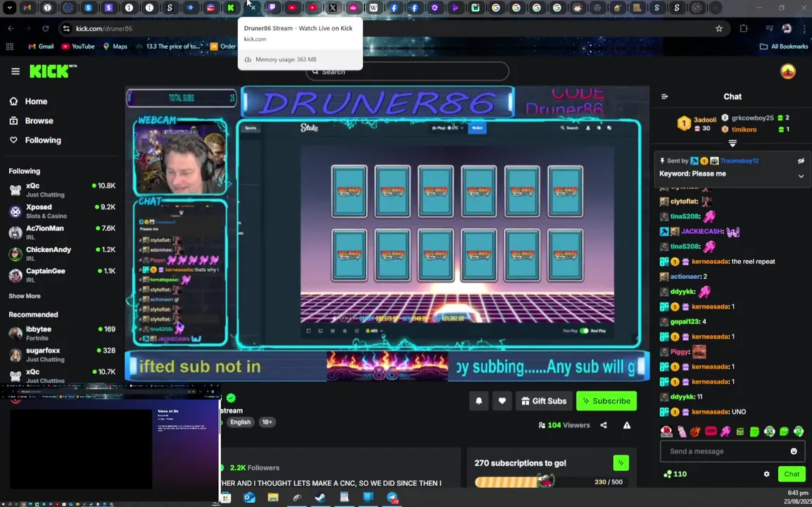Send the message with the green Chat button
Image resolution: width=812 pixels, height=507 pixels.
792,474
